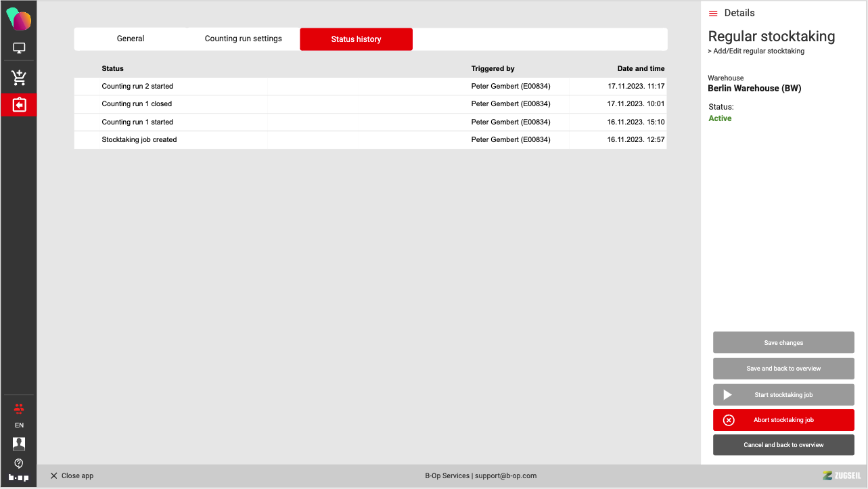This screenshot has width=868, height=489.
Task: Click Save and back to overview
Action: [x=783, y=369]
